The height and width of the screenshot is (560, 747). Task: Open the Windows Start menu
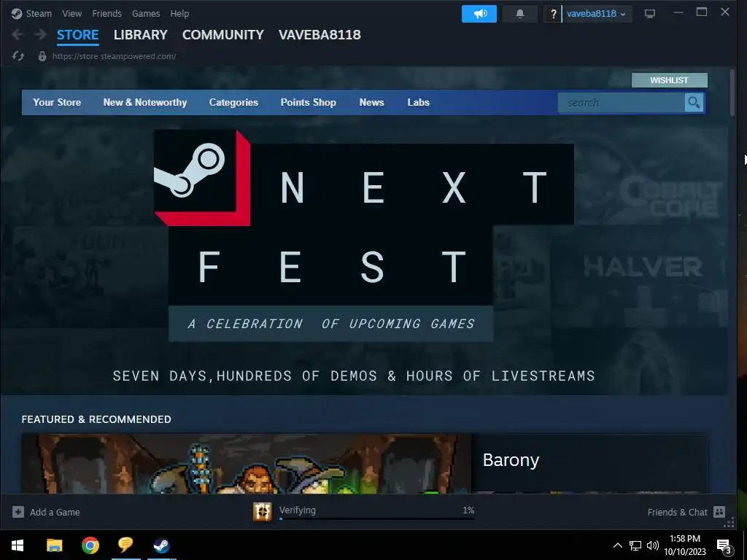[18, 545]
